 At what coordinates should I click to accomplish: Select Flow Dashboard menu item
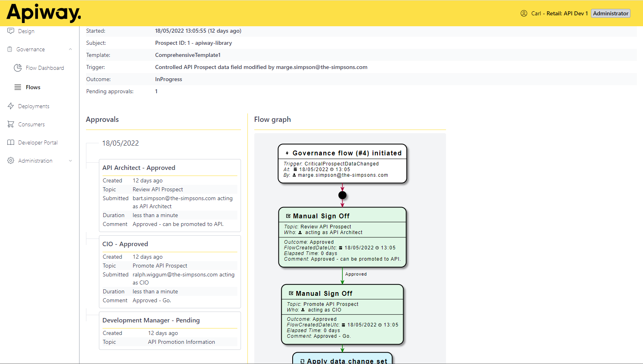[x=45, y=68]
